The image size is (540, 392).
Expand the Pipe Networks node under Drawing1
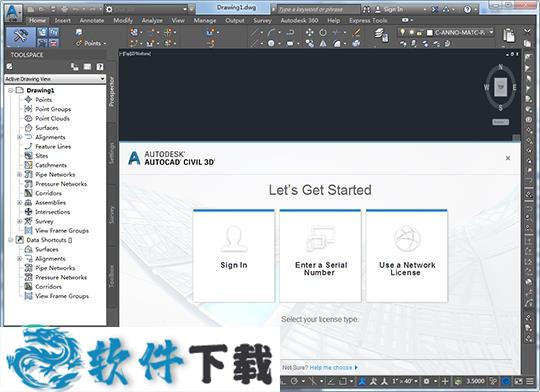(20, 175)
